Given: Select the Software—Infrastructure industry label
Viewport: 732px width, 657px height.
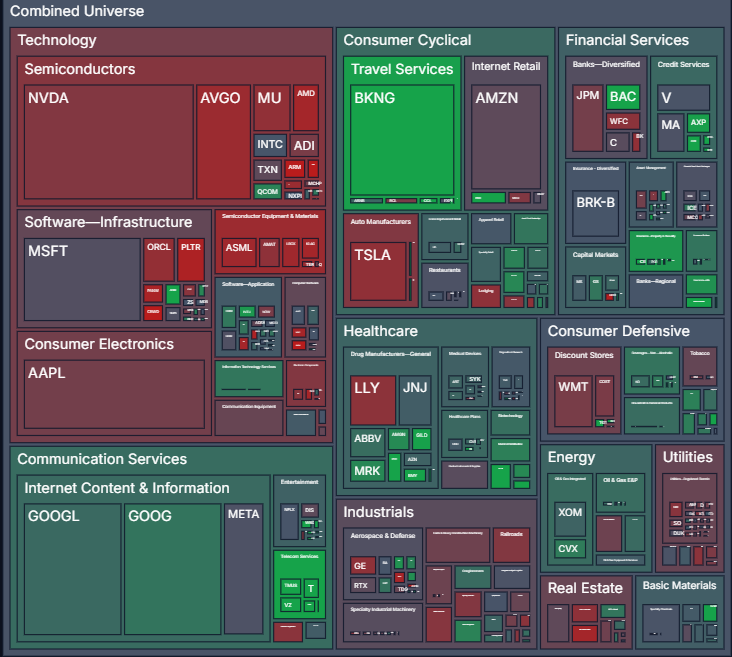Looking at the screenshot, I should (108, 222).
